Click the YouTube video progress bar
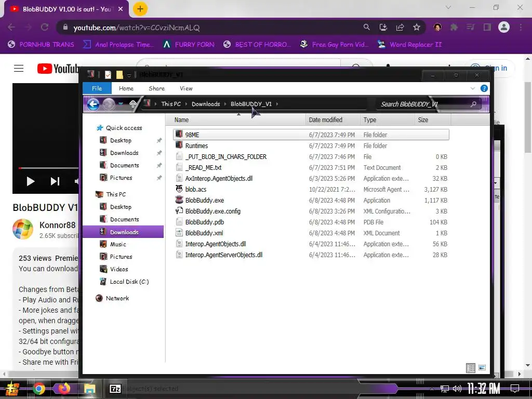The width and height of the screenshot is (532, 399). pyautogui.click(x=48, y=168)
